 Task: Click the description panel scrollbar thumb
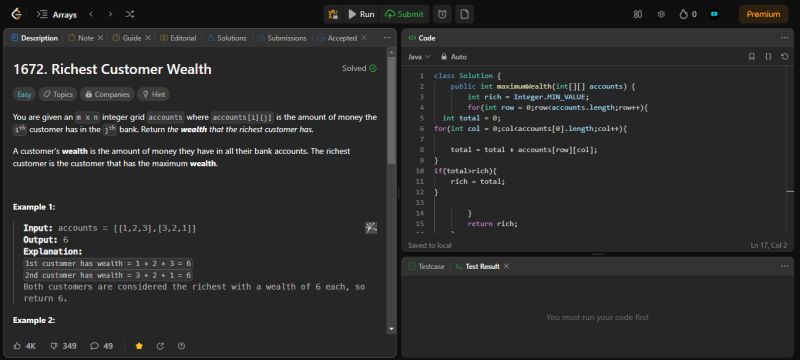391,110
